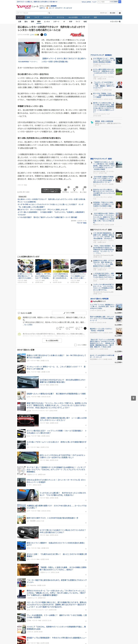Open the ランキング navigation tab
Screen dimensions: 138x644
(86, 17)
